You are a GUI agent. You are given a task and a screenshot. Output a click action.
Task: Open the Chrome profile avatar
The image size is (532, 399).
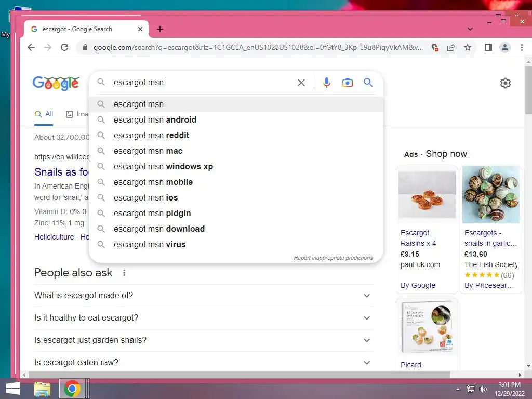click(505, 47)
